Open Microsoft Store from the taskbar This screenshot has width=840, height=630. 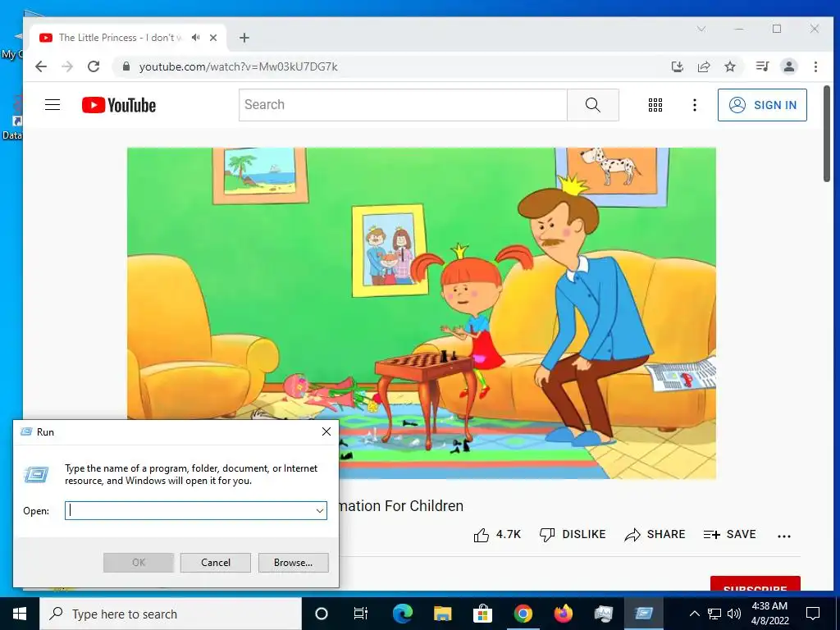[x=482, y=614]
